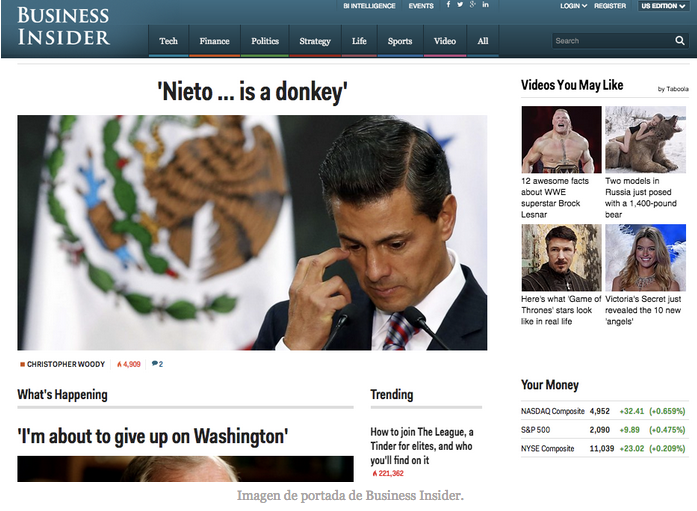Viewport: 697px width, 511px height.
Task: Click the models with bear video thumbnail
Action: [x=645, y=139]
